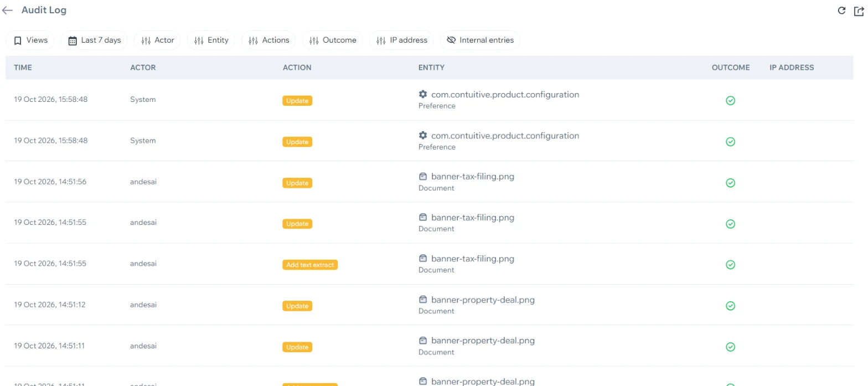Image resolution: width=868 pixels, height=386 pixels.
Task: Click document icon in 14:51:56 banner-tax-filing row
Action: (423, 177)
